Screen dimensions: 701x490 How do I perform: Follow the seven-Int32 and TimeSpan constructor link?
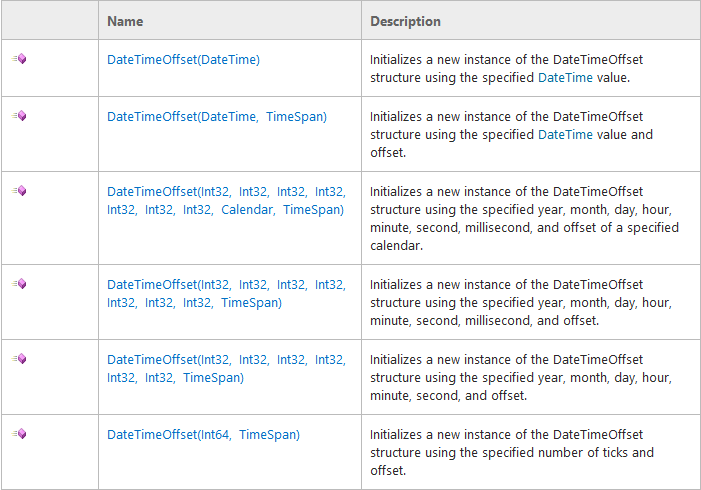click(226, 293)
